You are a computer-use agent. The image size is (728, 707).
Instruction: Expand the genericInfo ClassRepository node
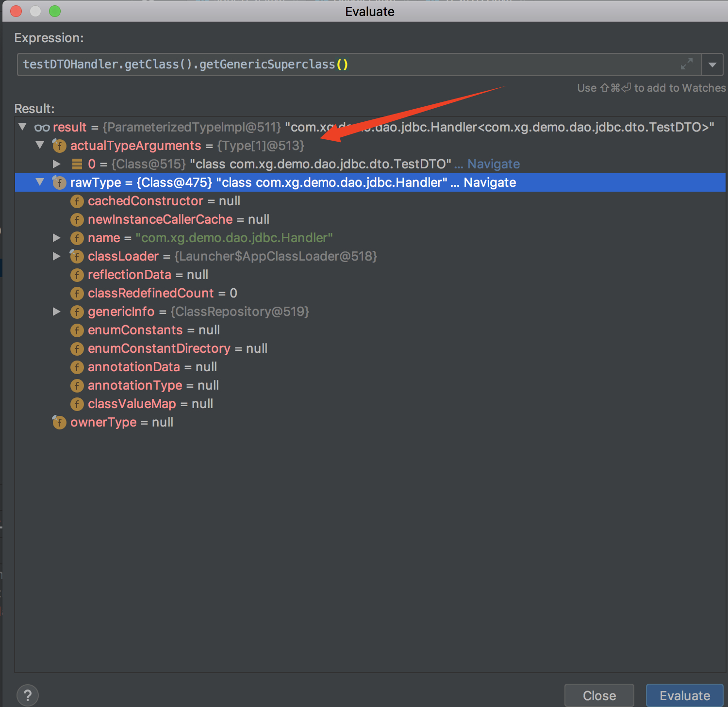pyautogui.click(x=57, y=312)
